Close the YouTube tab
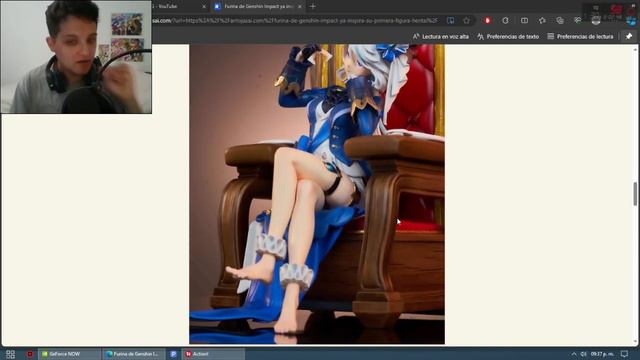This screenshot has height=360, width=640. 204,7
